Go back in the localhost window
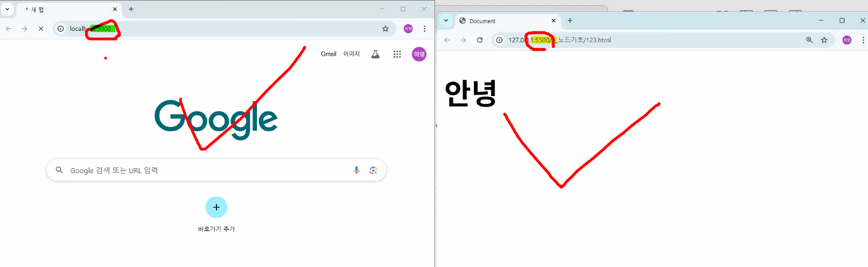 point(8,29)
